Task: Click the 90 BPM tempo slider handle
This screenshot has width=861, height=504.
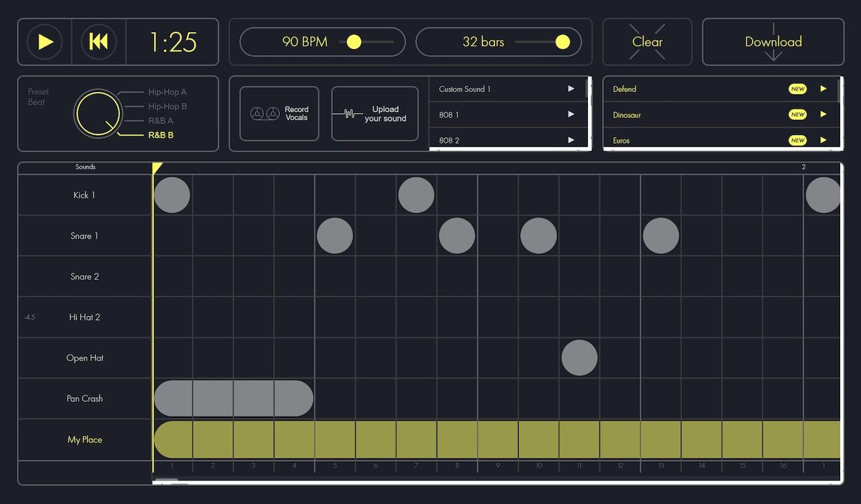Action: (354, 42)
